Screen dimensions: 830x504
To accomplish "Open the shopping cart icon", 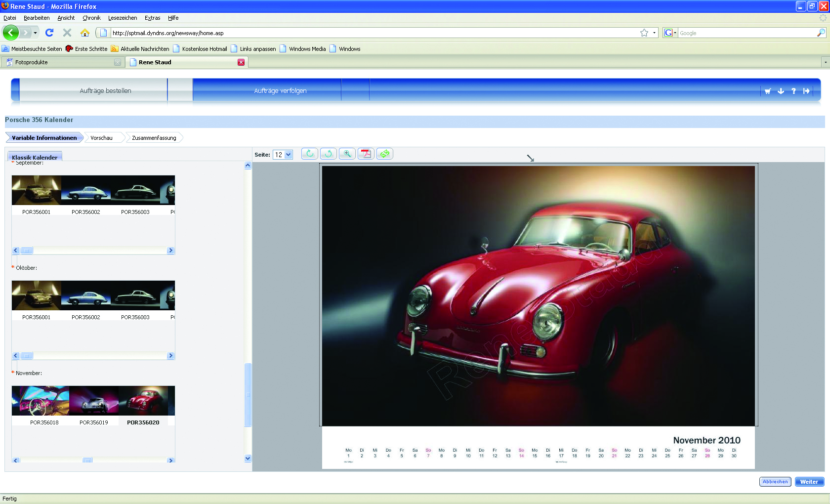I will [x=768, y=91].
